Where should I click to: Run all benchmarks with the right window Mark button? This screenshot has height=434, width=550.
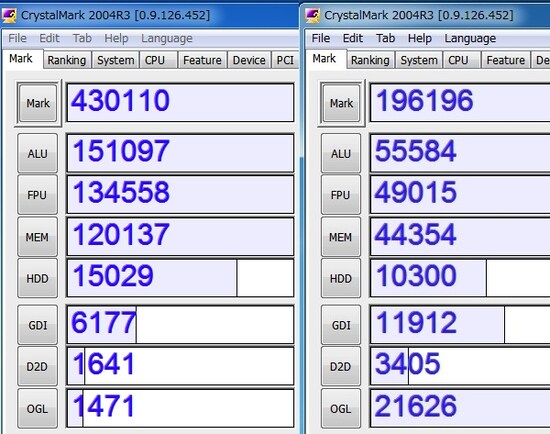341,103
